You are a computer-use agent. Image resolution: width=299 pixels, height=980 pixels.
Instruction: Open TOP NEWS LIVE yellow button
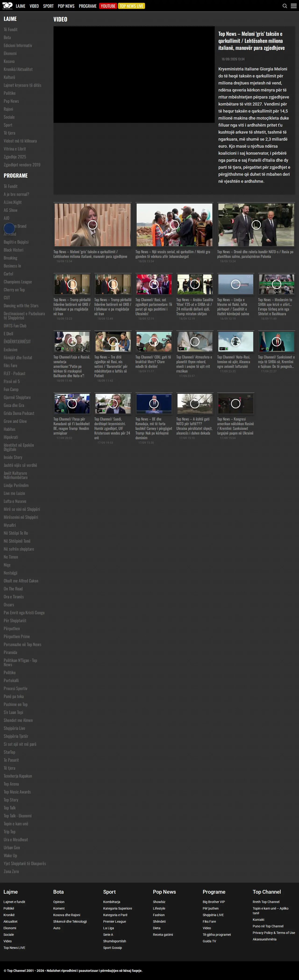coord(132,6)
